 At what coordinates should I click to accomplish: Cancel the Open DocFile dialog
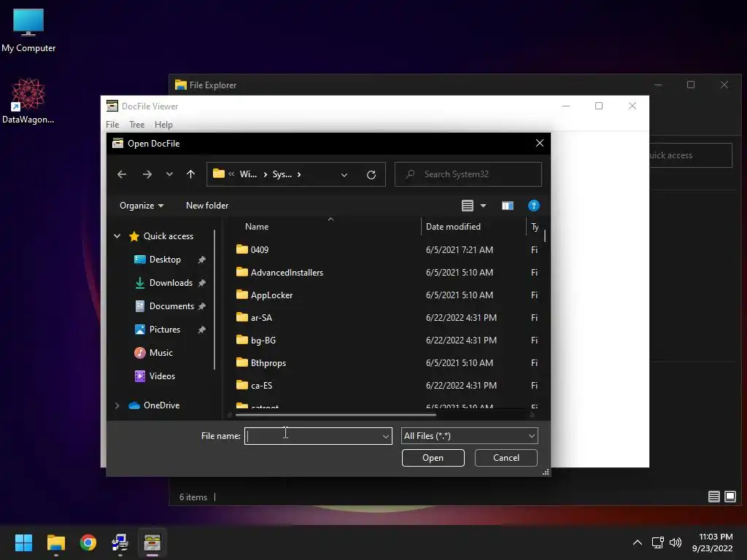pyautogui.click(x=506, y=458)
